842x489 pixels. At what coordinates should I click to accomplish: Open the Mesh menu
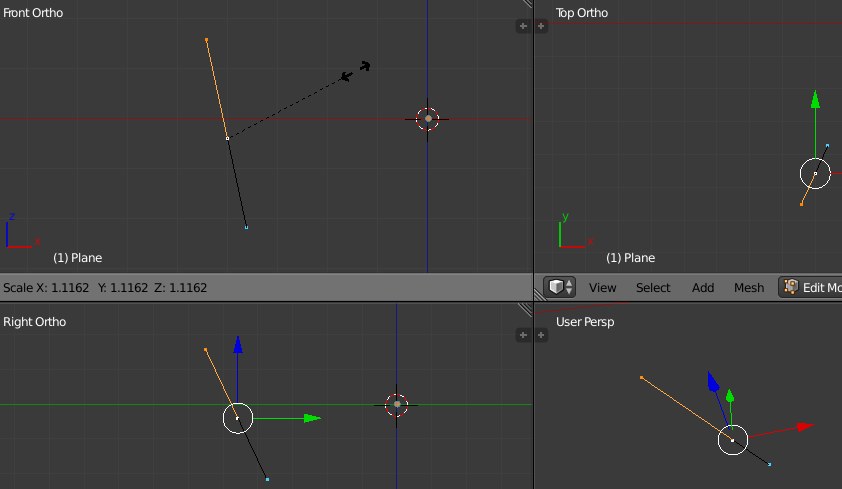tap(749, 288)
